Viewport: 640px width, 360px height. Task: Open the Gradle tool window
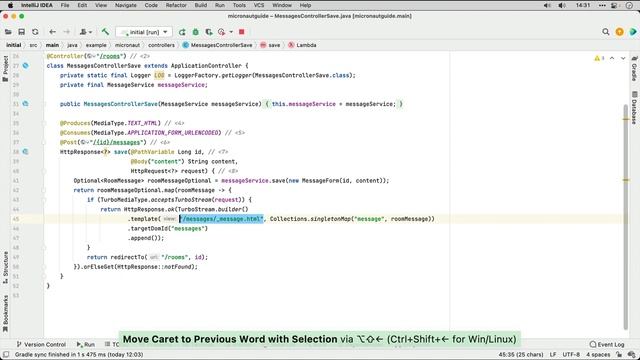pos(634,69)
